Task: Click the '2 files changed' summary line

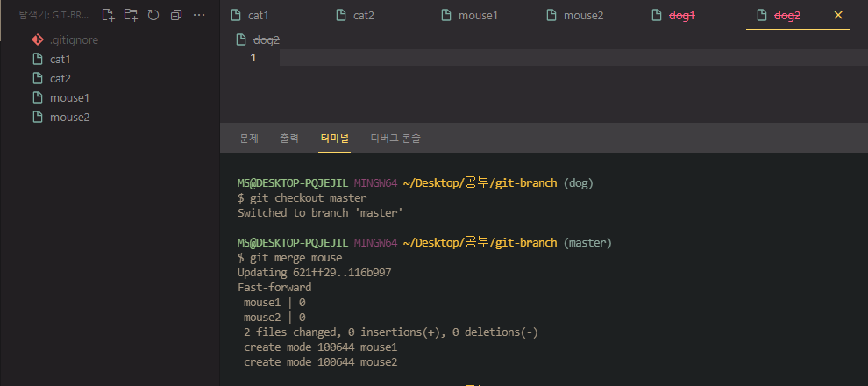Action: pos(391,332)
